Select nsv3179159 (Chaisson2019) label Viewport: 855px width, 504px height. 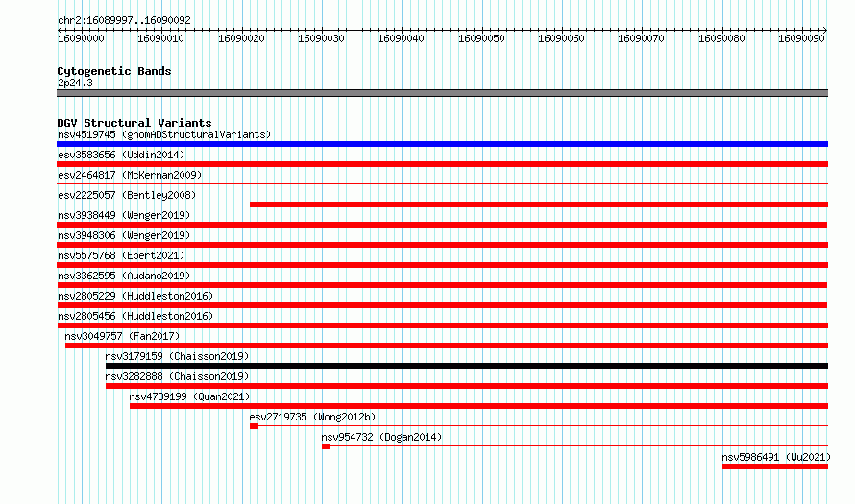pyautogui.click(x=177, y=356)
